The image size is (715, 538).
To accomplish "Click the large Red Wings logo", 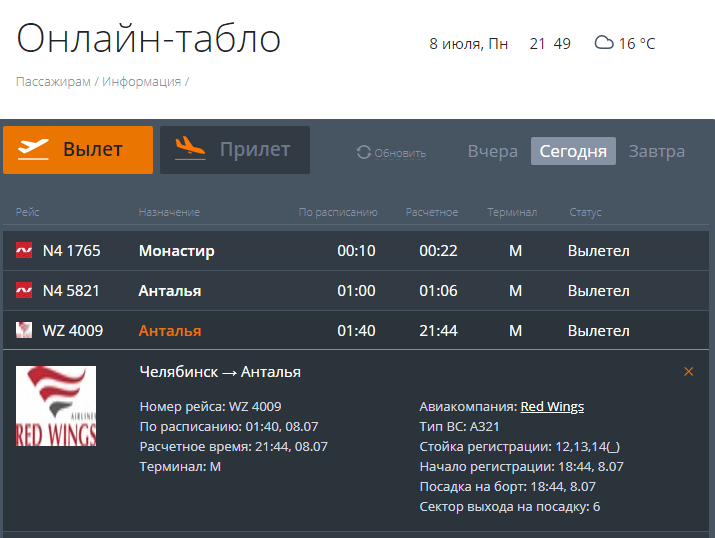I will [56, 406].
